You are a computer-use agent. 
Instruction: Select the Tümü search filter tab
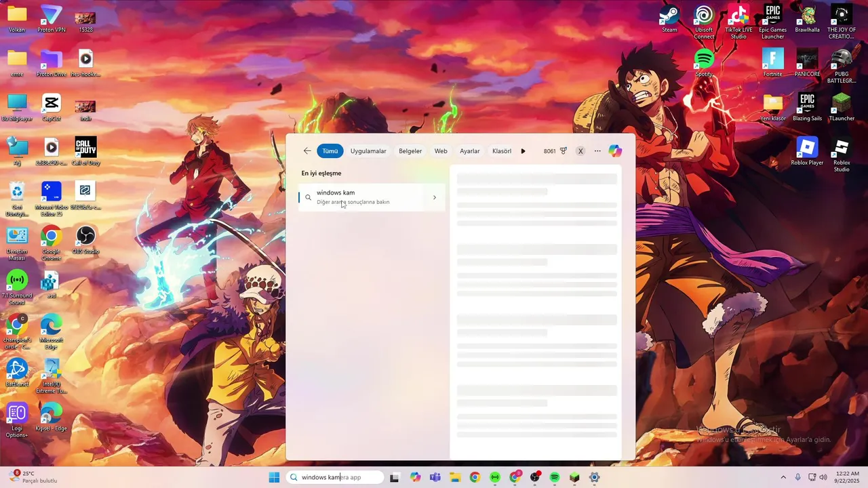[x=330, y=151]
